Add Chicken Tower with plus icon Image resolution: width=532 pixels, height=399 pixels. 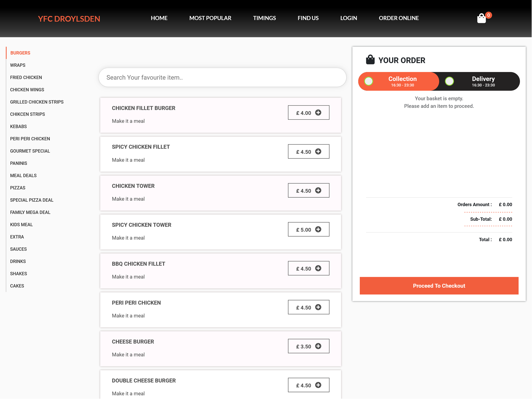click(318, 190)
